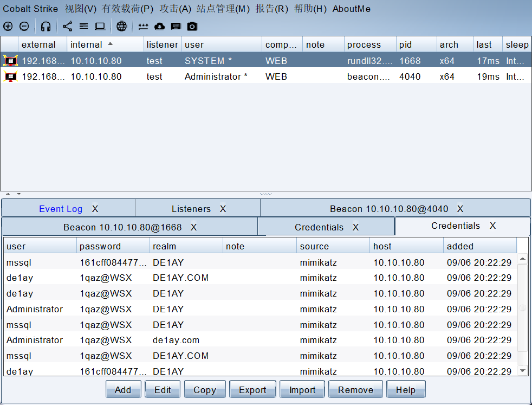Close the Beacon 10.10.10.80@4040 tab
The image size is (532, 405).
click(x=460, y=209)
